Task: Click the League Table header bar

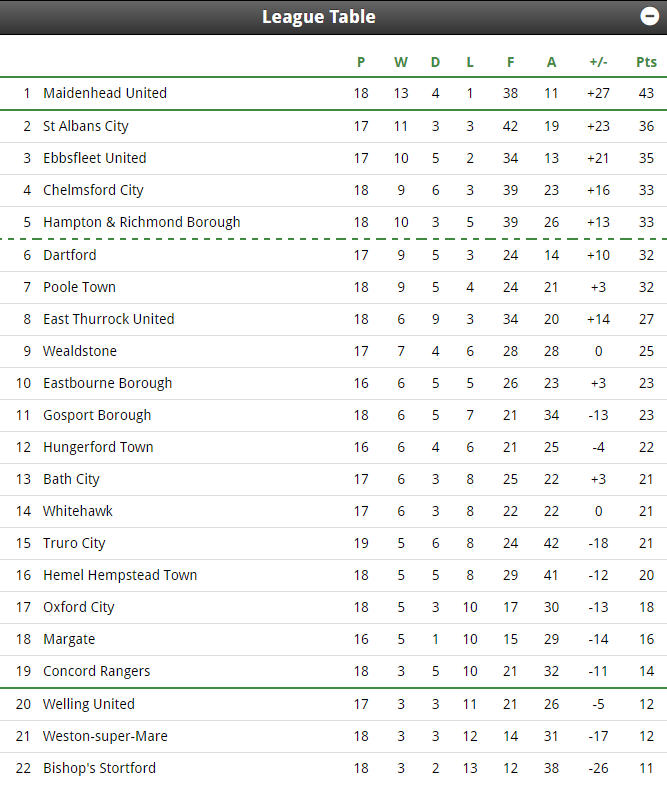Action: (333, 17)
